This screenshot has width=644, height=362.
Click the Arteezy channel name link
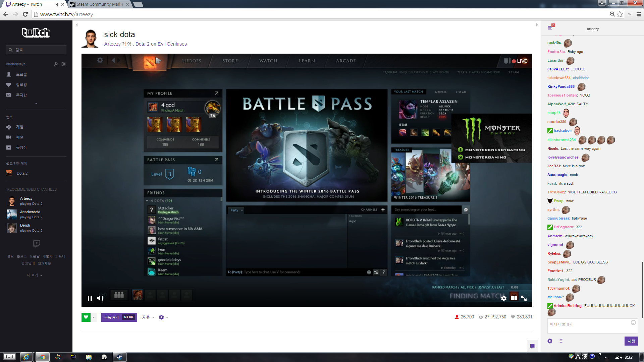point(112,44)
